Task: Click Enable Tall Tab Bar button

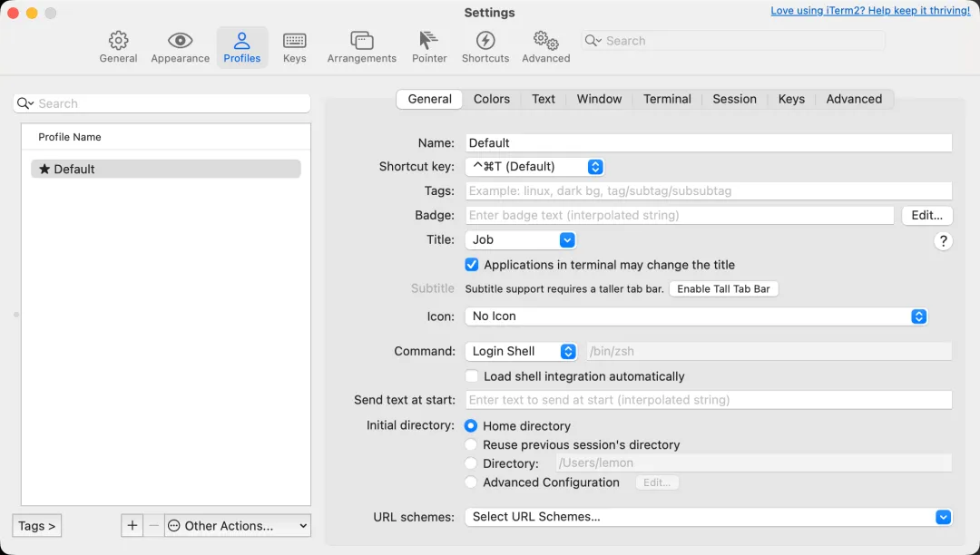Action: [724, 289]
